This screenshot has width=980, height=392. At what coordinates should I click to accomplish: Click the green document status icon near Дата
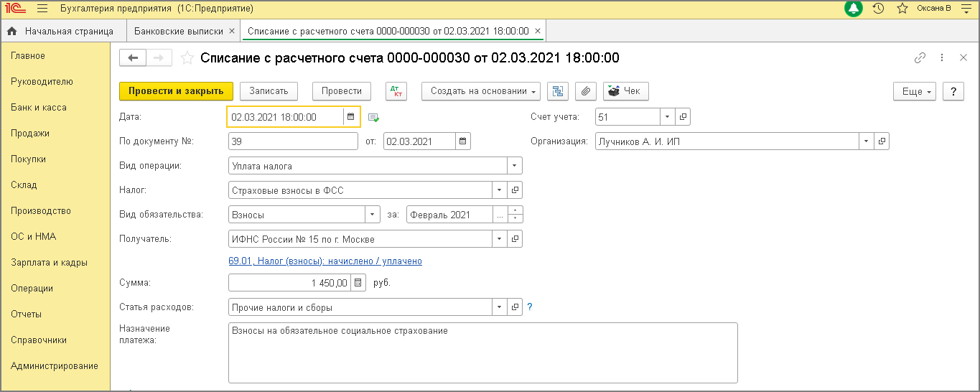[x=373, y=117]
